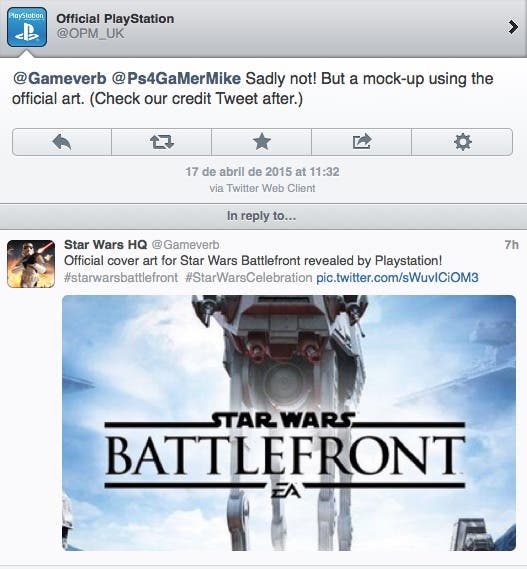Click the reply arrow icon
The image size is (527, 569).
tap(62, 142)
